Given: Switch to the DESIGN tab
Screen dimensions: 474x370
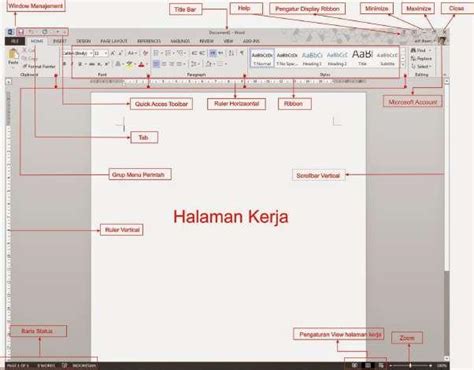Looking at the screenshot, I should [83, 41].
